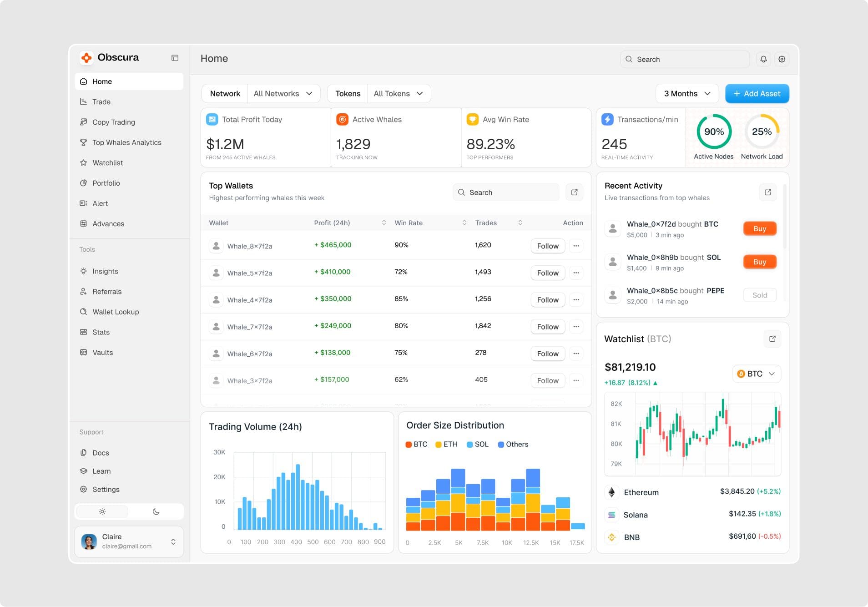
Task: Click Ethereum coin icon in watchlist
Action: coord(612,492)
